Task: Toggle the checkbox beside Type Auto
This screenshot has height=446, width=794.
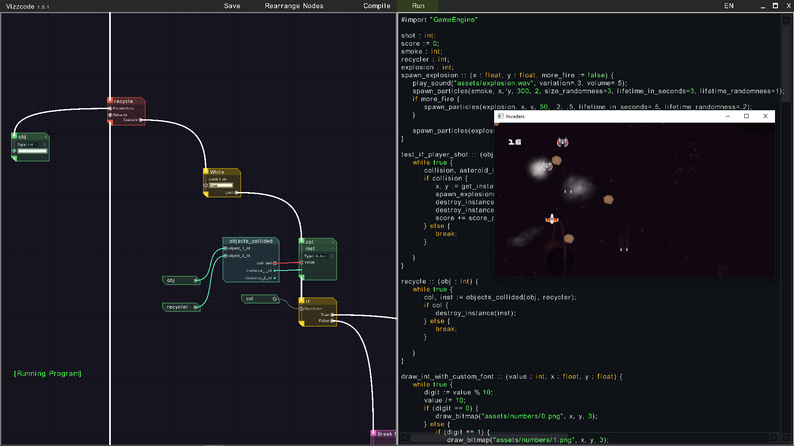Action: pyautogui.click(x=332, y=256)
